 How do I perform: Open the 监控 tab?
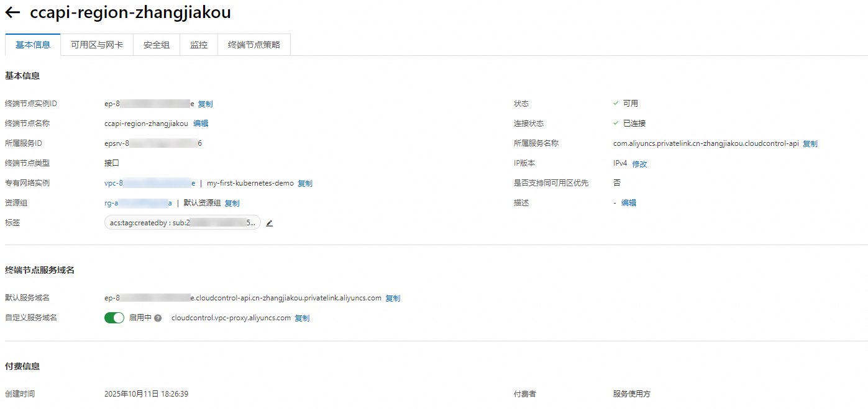click(199, 45)
